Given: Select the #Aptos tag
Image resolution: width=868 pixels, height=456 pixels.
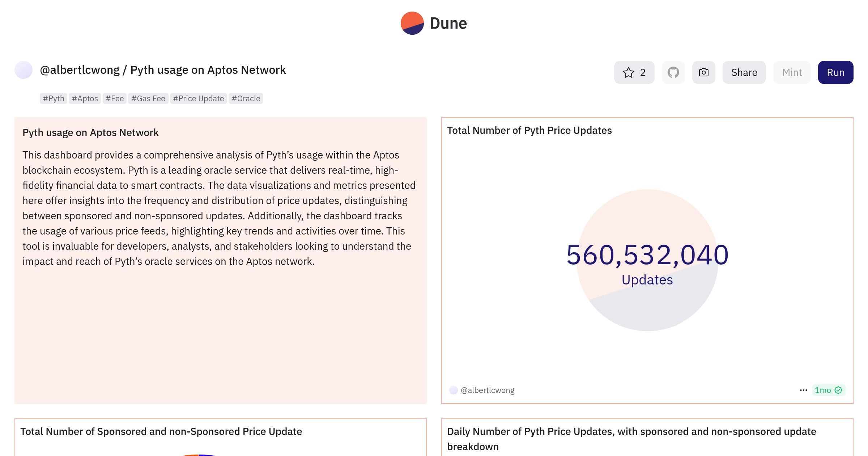Looking at the screenshot, I should [85, 98].
